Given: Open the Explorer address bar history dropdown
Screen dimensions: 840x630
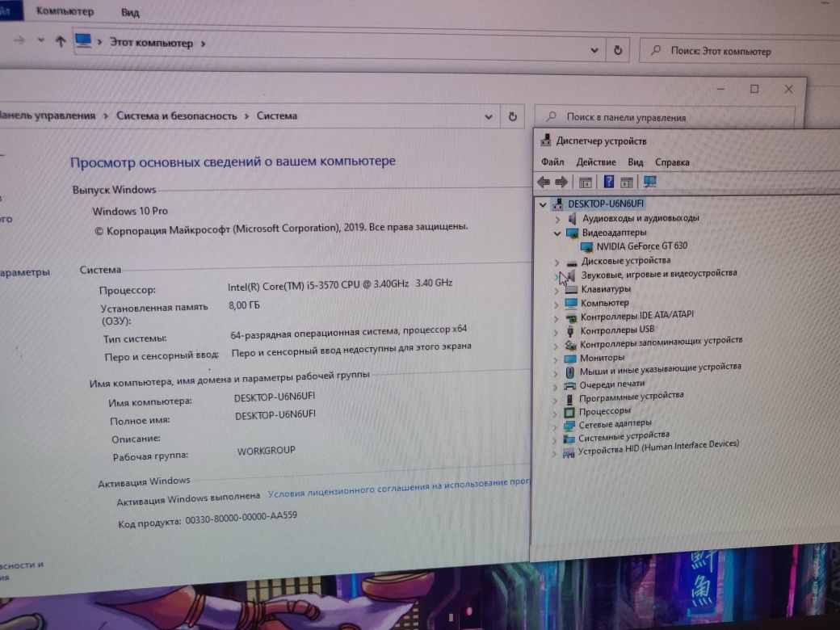Looking at the screenshot, I should pyautogui.click(x=594, y=50).
